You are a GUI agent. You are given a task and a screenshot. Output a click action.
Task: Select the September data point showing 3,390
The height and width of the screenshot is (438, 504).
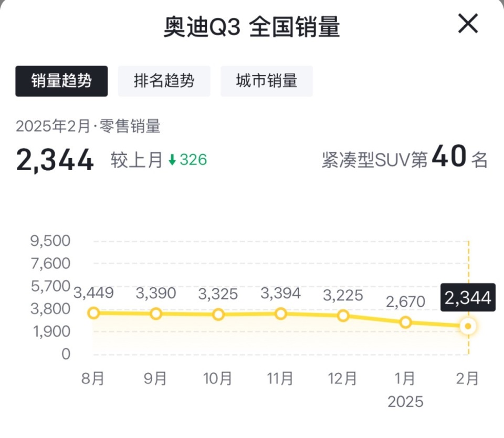pos(155,314)
